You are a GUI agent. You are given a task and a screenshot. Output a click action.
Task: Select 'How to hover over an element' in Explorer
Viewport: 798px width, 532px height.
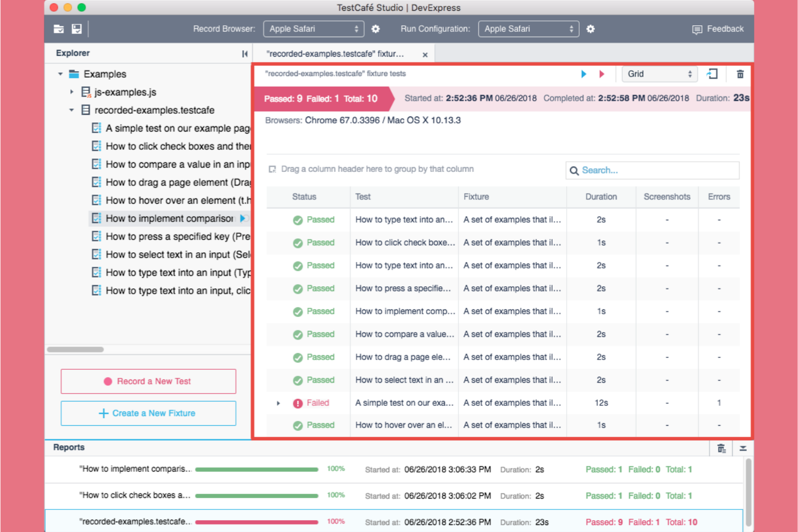pos(171,201)
